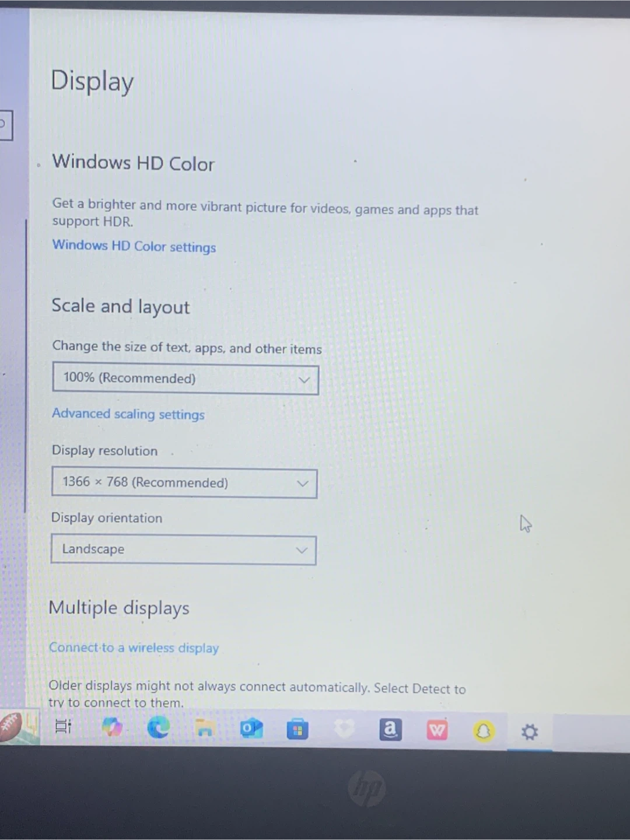This screenshot has width=630, height=840.
Task: Expand the Landscape orientation dropdown
Action: (x=183, y=550)
